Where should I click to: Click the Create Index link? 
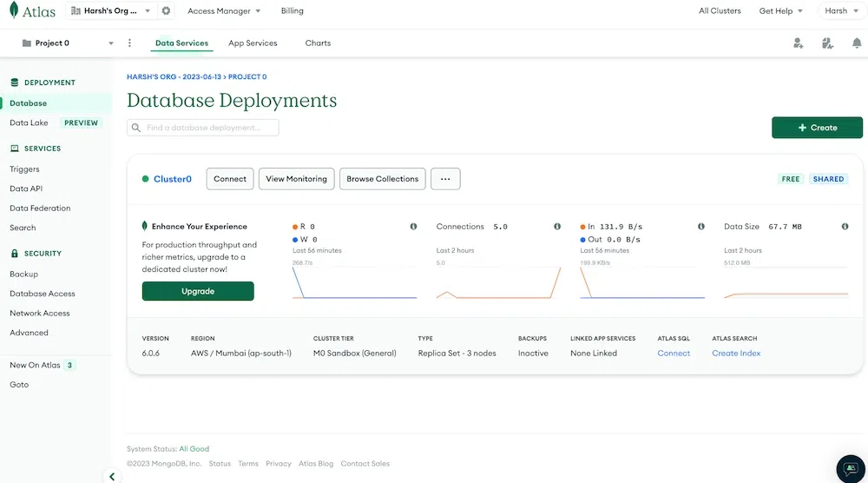pyautogui.click(x=736, y=353)
